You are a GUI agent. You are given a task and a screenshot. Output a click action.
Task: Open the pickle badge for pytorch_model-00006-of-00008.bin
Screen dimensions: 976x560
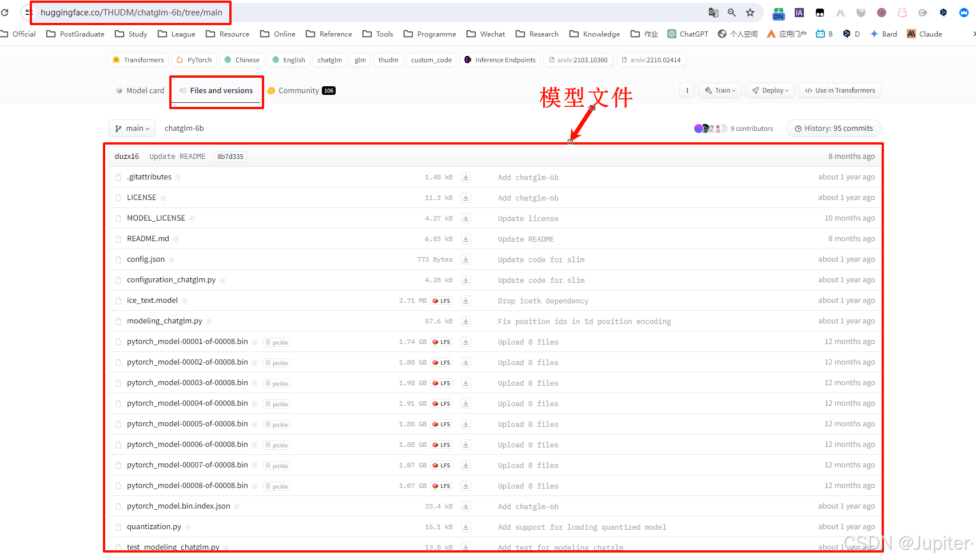pos(277,445)
